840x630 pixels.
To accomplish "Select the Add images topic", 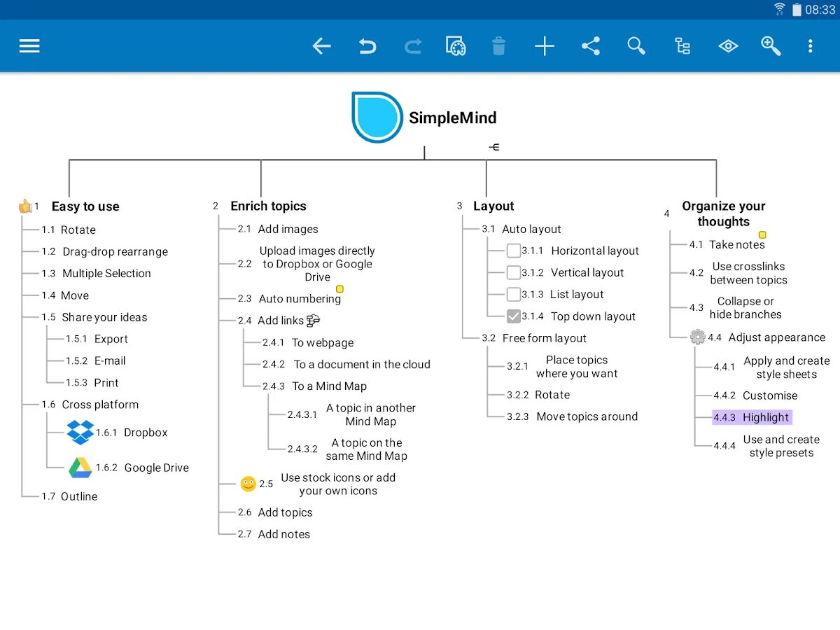I will [x=288, y=229].
